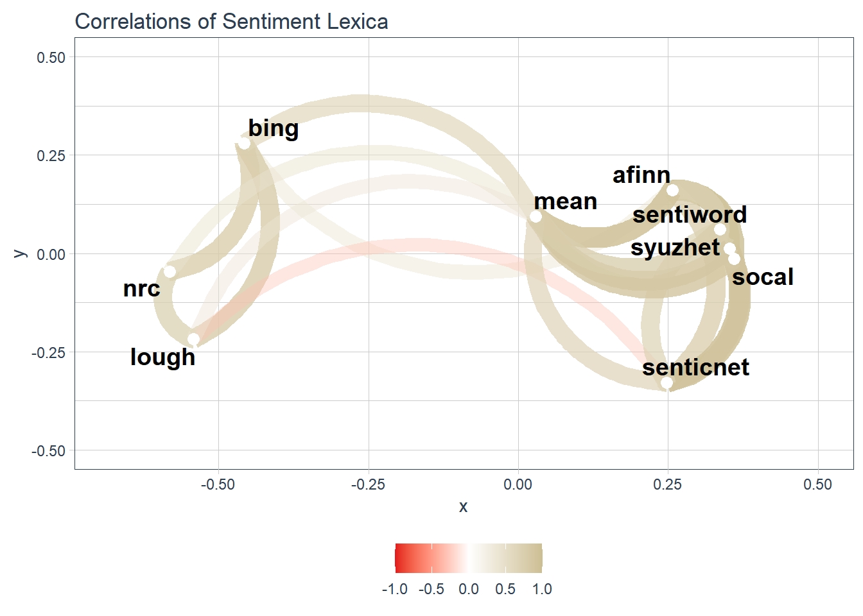This screenshot has height=616, width=863.
Task: Select the senticnet node point
Action: [667, 383]
